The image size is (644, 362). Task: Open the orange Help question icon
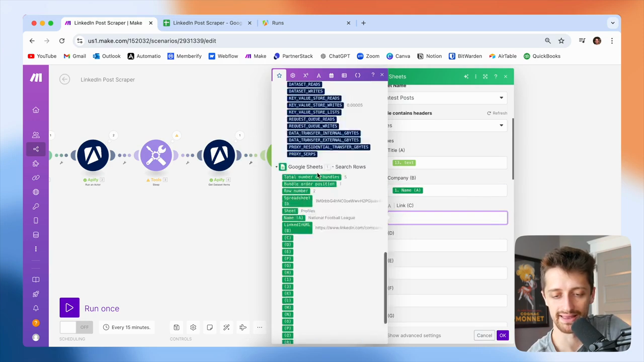pos(36,323)
